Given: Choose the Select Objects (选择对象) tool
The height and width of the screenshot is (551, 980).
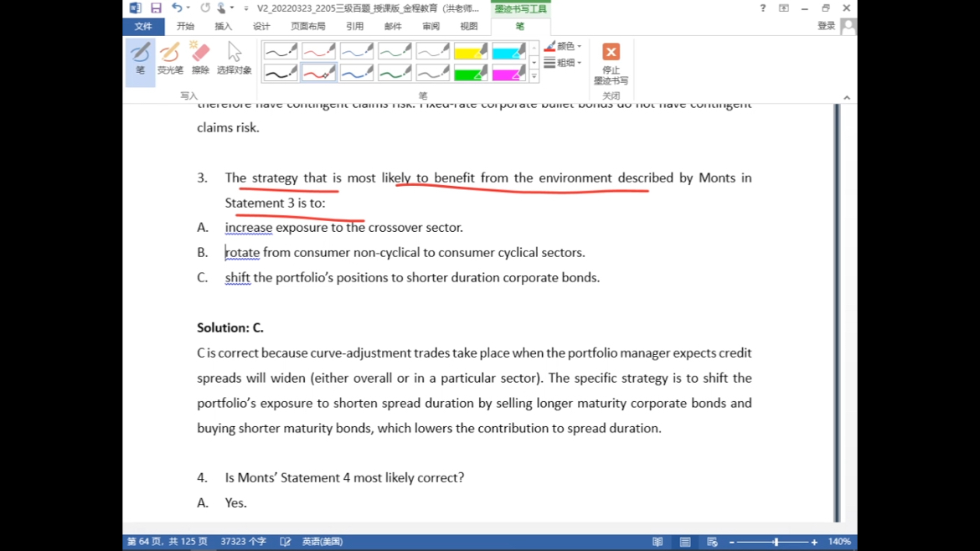Looking at the screenshot, I should click(234, 60).
